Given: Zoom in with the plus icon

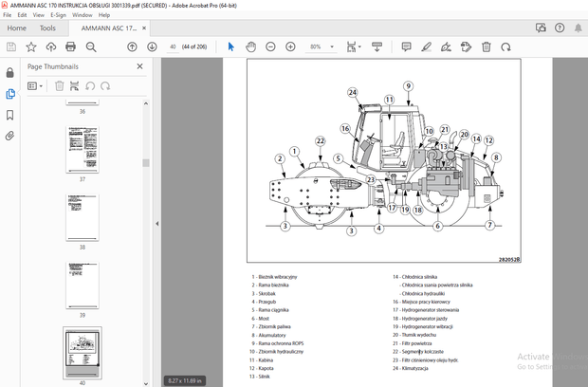Looking at the screenshot, I should pyautogui.click(x=290, y=46).
